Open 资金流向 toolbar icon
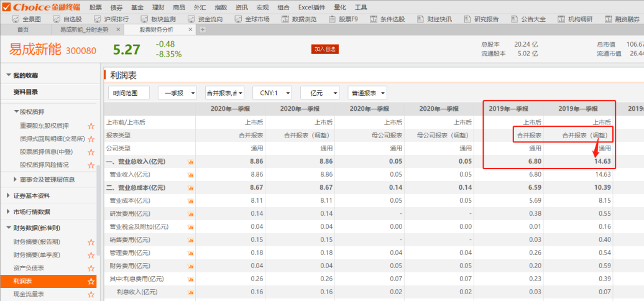This screenshot has height=301, width=644. coord(191,19)
